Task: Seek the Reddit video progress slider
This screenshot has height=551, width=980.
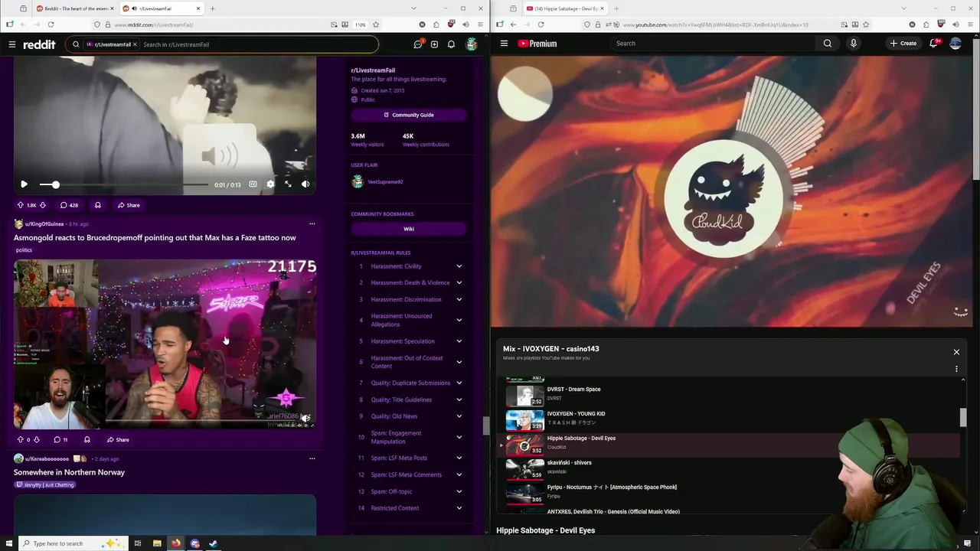Action: pos(124,184)
